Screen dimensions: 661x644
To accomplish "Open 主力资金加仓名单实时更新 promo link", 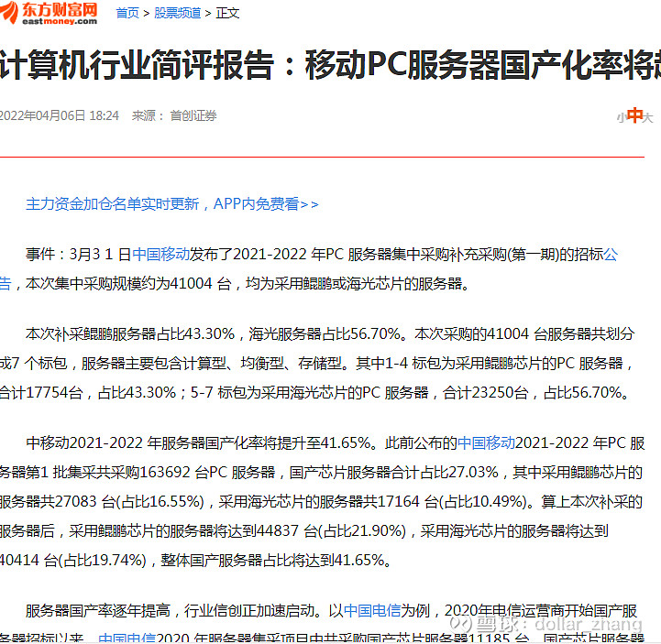I will click(x=172, y=204).
